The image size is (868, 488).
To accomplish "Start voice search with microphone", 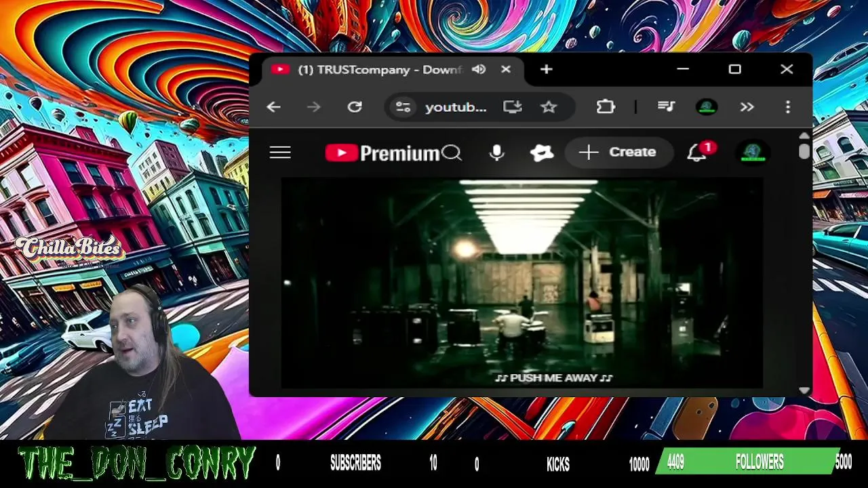I will 496,152.
